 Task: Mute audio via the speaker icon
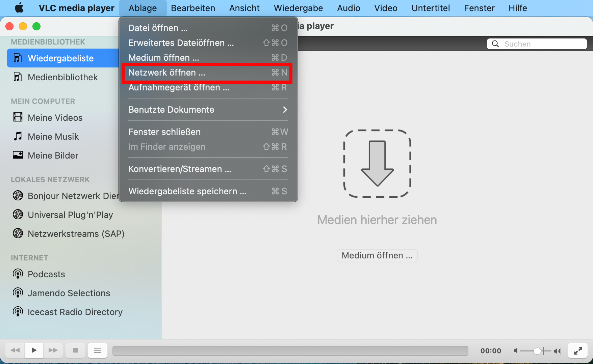(516, 351)
